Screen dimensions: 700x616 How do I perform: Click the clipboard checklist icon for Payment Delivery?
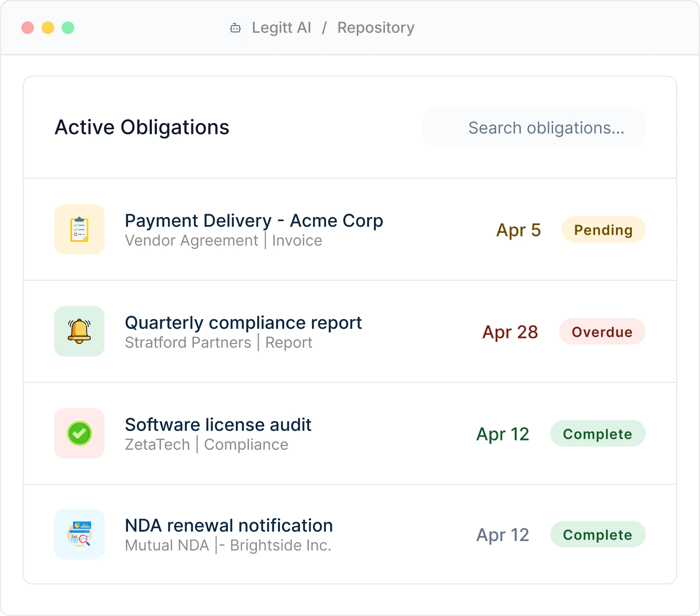(79, 229)
